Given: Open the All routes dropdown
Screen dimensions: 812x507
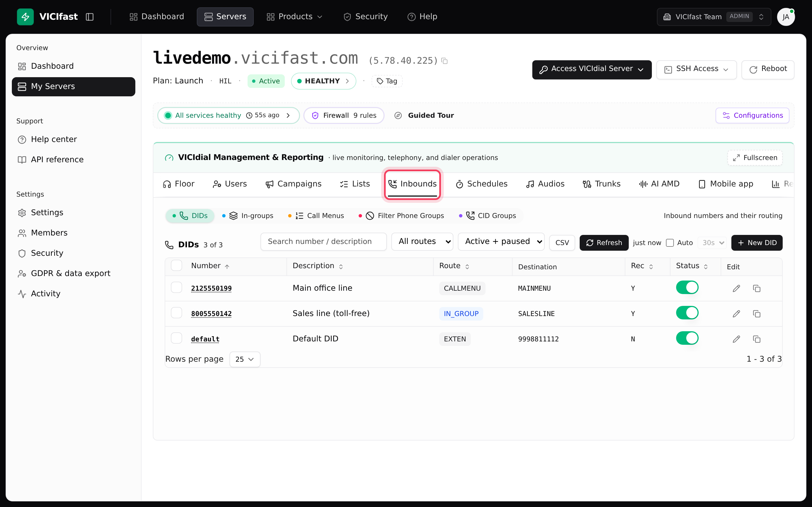Looking at the screenshot, I should tap(422, 241).
